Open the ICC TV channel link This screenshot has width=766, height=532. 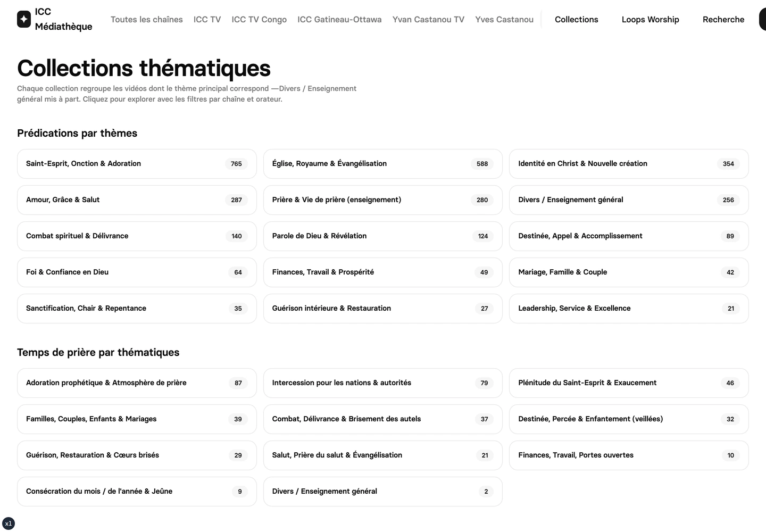click(x=207, y=19)
